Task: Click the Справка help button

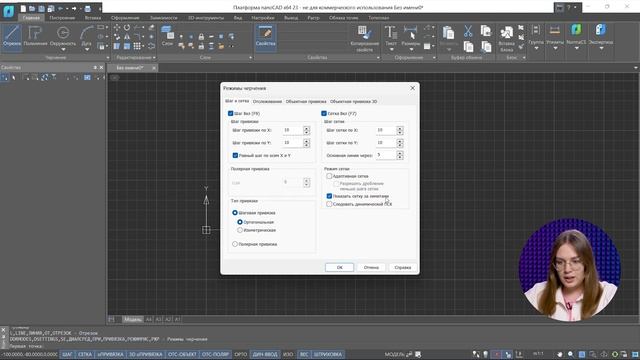Action: (x=403, y=267)
